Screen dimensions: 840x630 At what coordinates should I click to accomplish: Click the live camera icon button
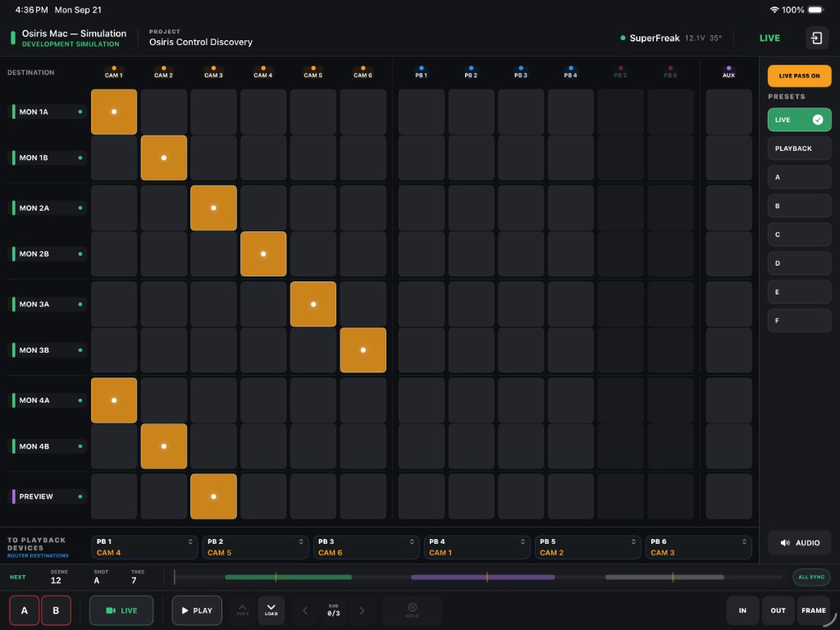121,610
